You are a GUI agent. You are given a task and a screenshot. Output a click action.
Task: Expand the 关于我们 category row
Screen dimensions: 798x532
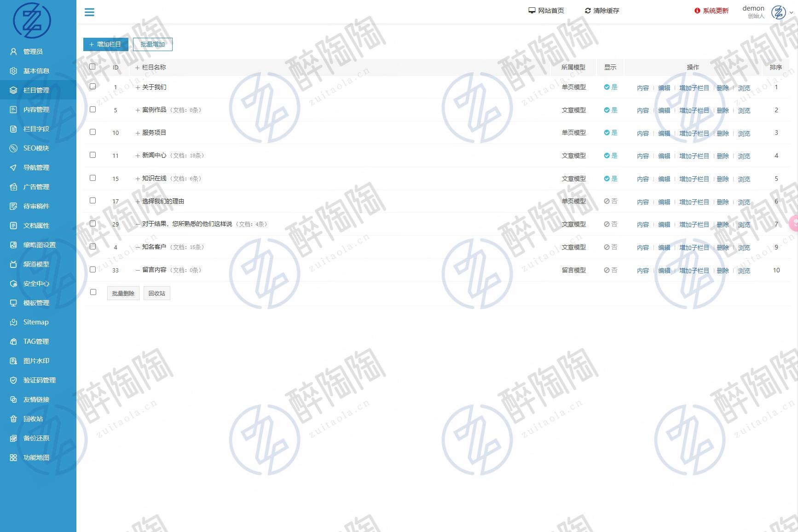pyautogui.click(x=138, y=87)
